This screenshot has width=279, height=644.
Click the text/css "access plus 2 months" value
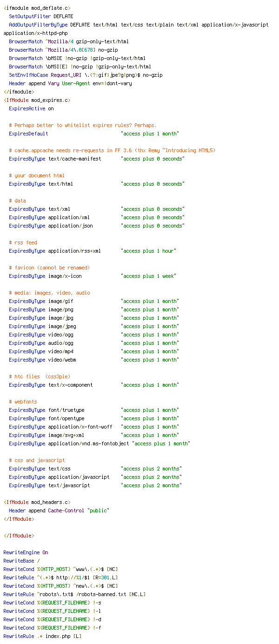[x=152, y=469]
